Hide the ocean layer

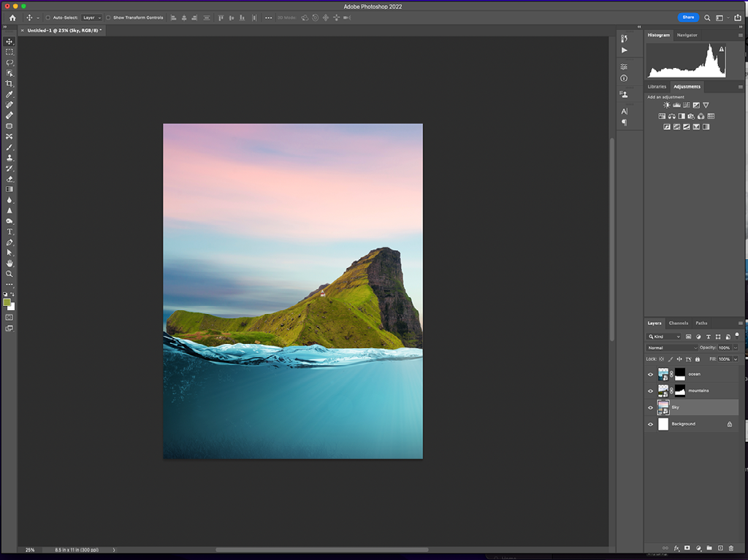click(x=650, y=375)
